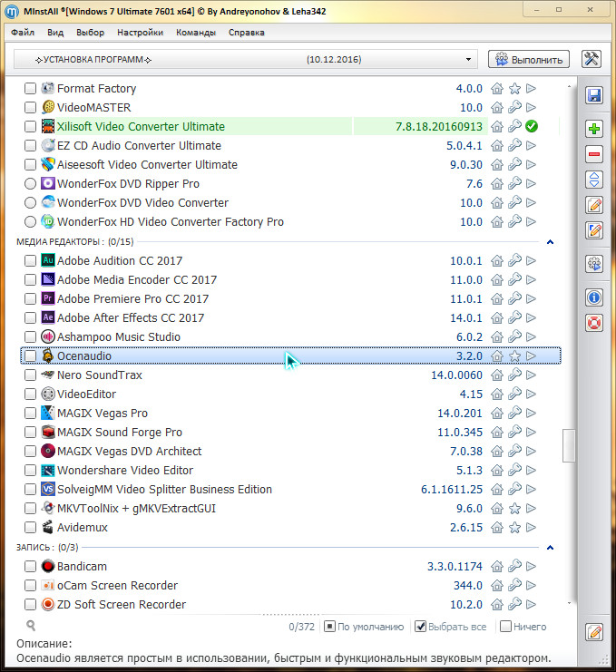
Task: Check the Bandicam checkbox
Action: (30, 566)
